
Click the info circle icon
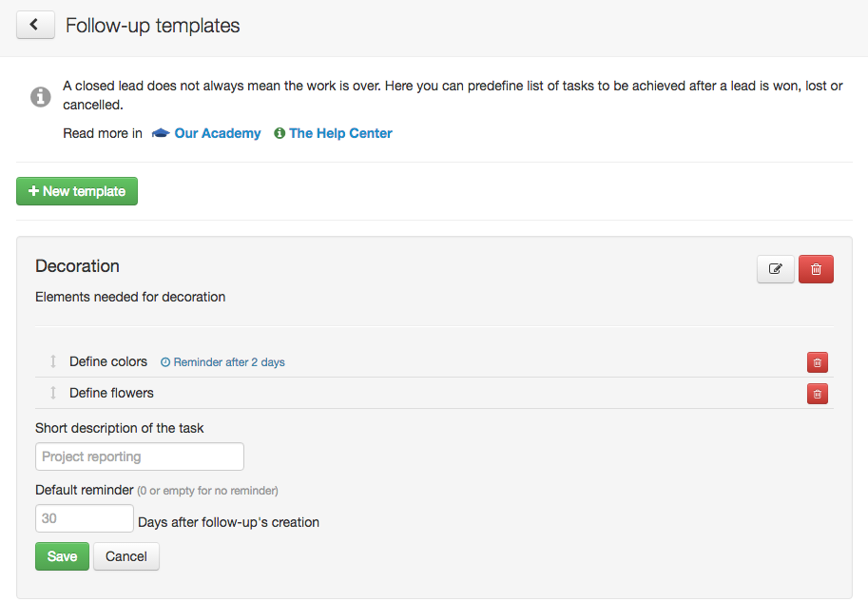41,97
